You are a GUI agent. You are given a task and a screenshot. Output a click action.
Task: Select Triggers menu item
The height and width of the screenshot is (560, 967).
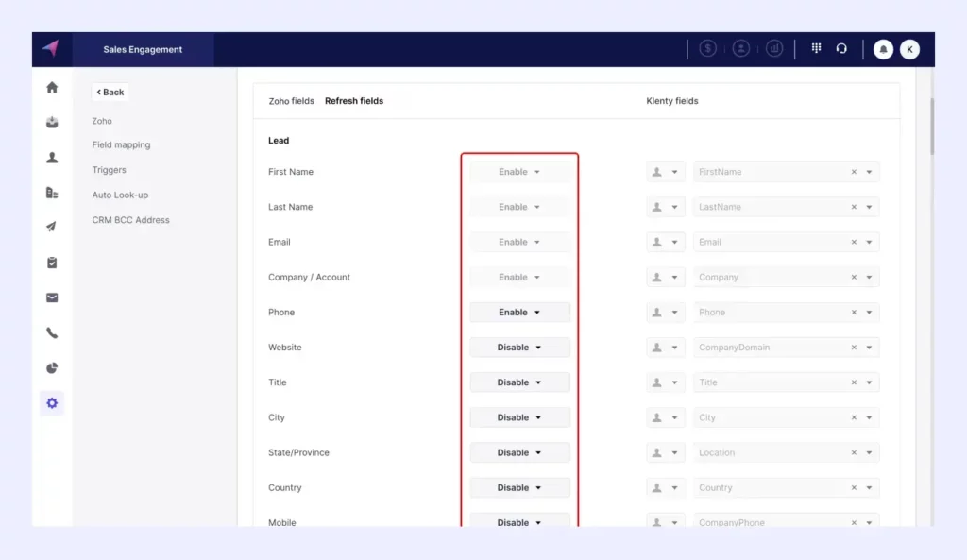110,170
